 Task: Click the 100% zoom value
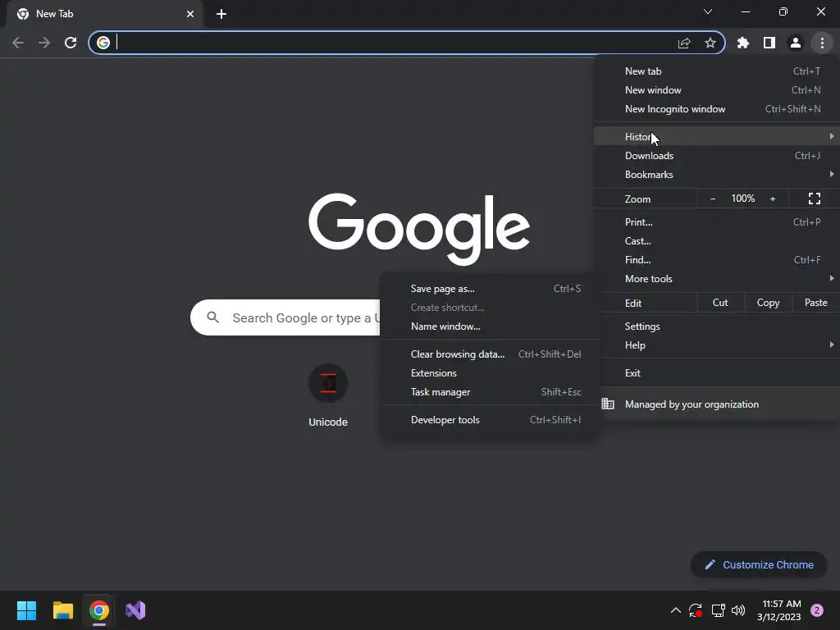(x=742, y=199)
